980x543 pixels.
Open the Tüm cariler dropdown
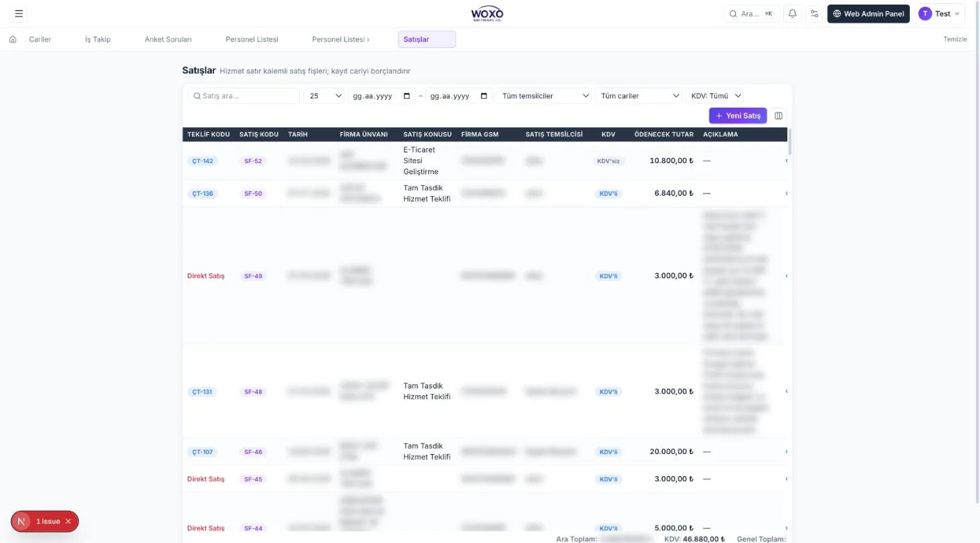(639, 96)
